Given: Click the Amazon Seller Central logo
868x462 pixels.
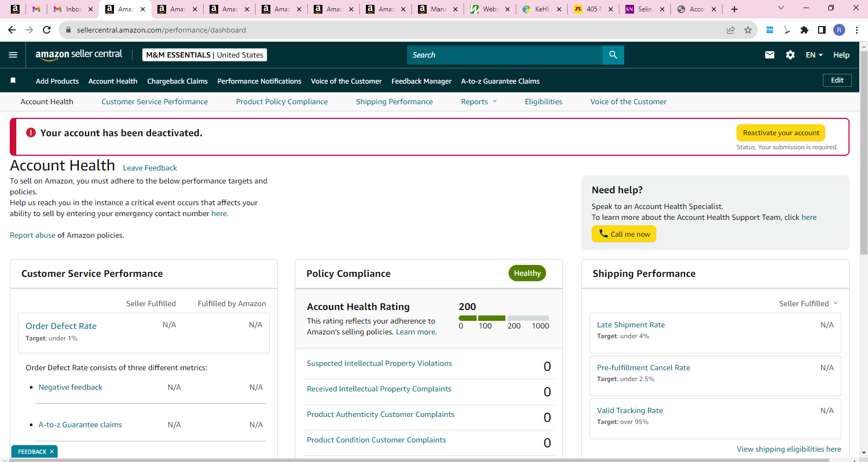Looking at the screenshot, I should coord(79,54).
